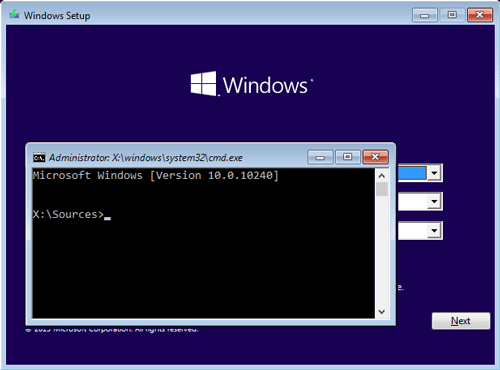Click the command prompt scroll up arrow
500x370 pixels.
(382, 176)
